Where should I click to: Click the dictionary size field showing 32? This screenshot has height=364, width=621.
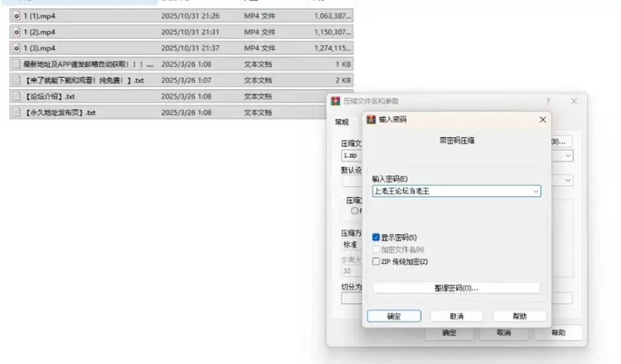pyautogui.click(x=352, y=271)
